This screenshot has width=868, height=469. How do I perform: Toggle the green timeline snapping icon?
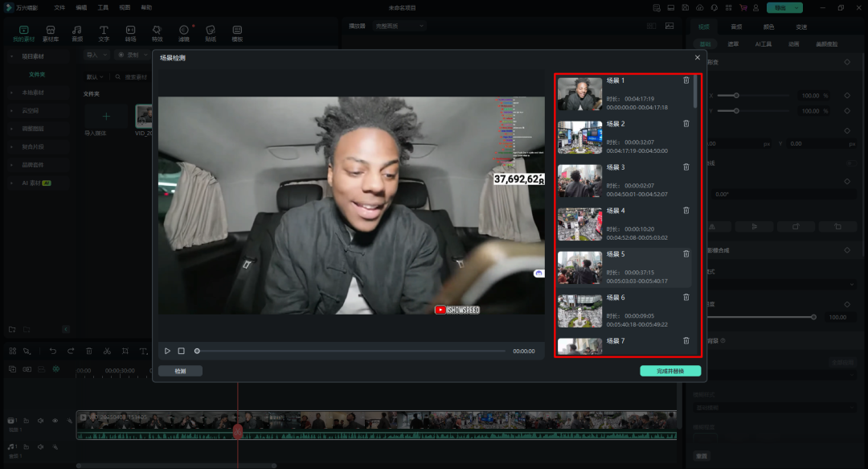(x=56, y=369)
